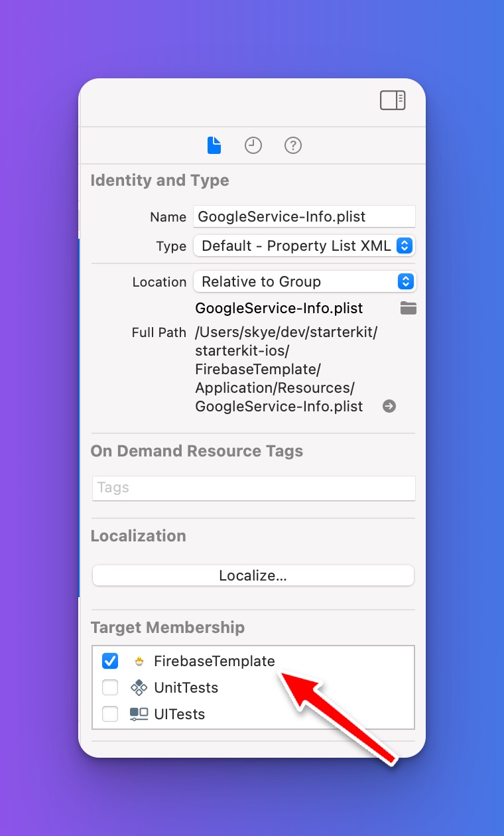This screenshot has width=504, height=836.
Task: Click the UITests target icon
Action: (x=139, y=715)
